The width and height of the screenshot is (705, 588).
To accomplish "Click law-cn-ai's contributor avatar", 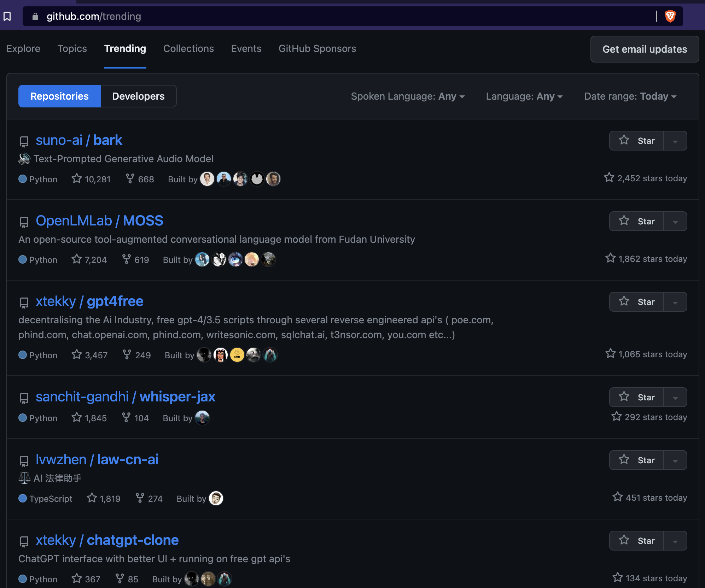I will tap(216, 498).
